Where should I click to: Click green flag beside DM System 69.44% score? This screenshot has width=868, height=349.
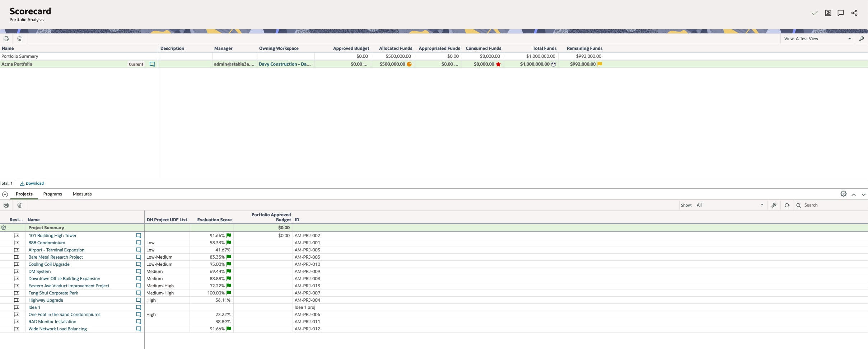[x=229, y=271]
